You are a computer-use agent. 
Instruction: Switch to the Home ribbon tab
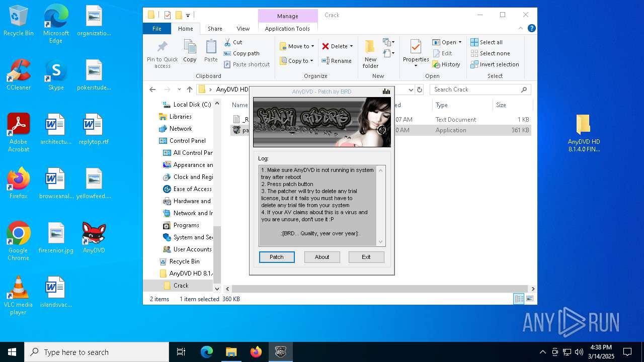[186, 29]
